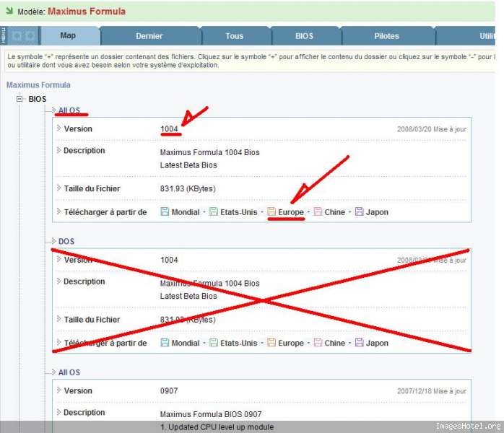The image size is (504, 433).
Task: Click Japon disk icon in DOS section
Action: pyautogui.click(x=359, y=342)
